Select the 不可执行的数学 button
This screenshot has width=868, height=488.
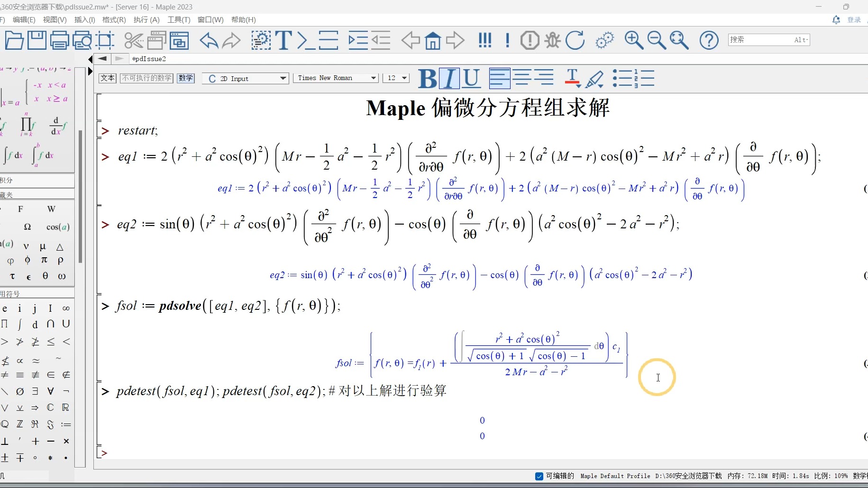[146, 78]
